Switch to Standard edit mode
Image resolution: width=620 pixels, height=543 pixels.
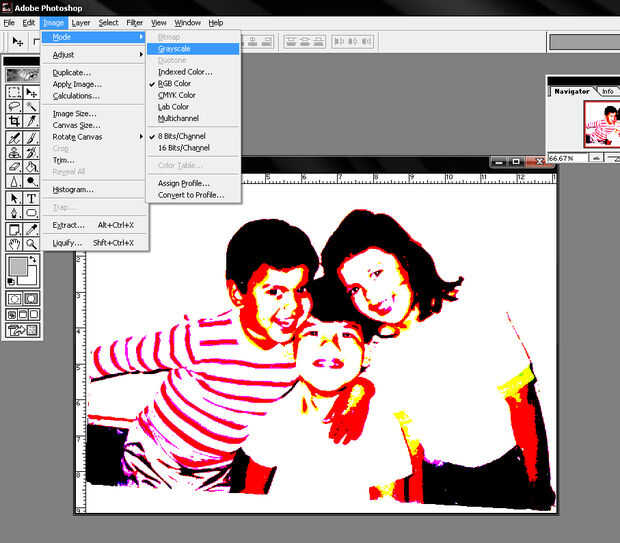14,299
